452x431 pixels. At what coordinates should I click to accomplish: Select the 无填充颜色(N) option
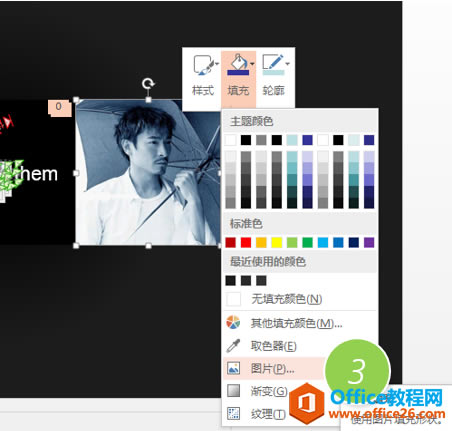300,299
